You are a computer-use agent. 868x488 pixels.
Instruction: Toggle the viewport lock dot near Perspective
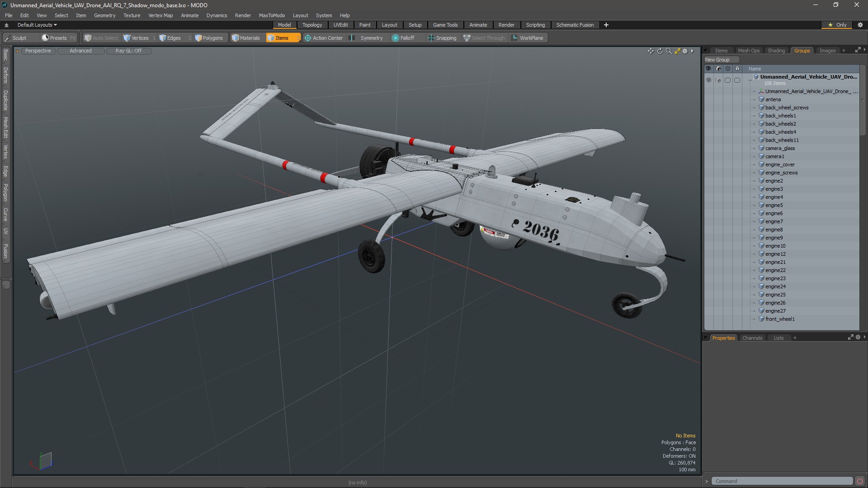tap(17, 51)
